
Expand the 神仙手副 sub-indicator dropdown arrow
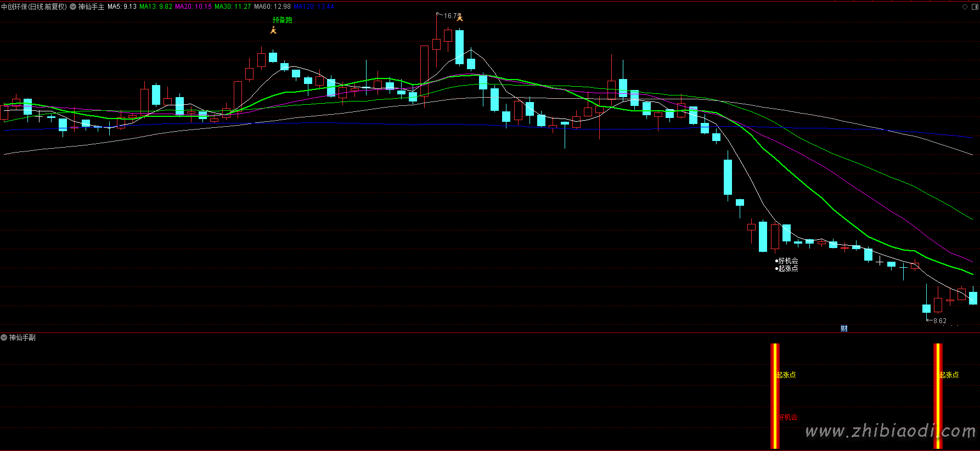pos(4,337)
